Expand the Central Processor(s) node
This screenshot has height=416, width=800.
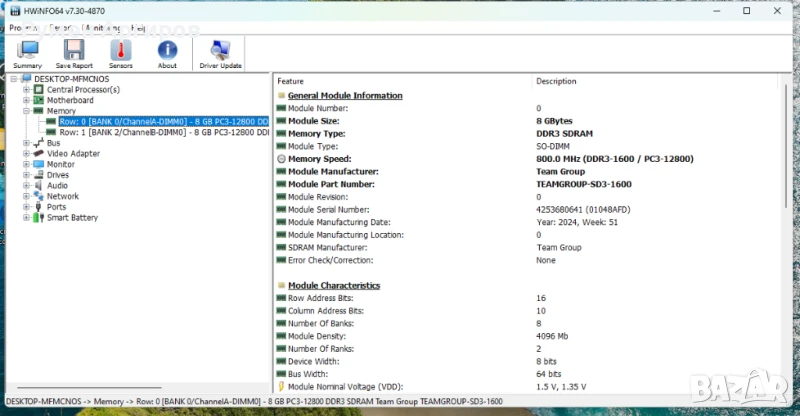(26, 90)
